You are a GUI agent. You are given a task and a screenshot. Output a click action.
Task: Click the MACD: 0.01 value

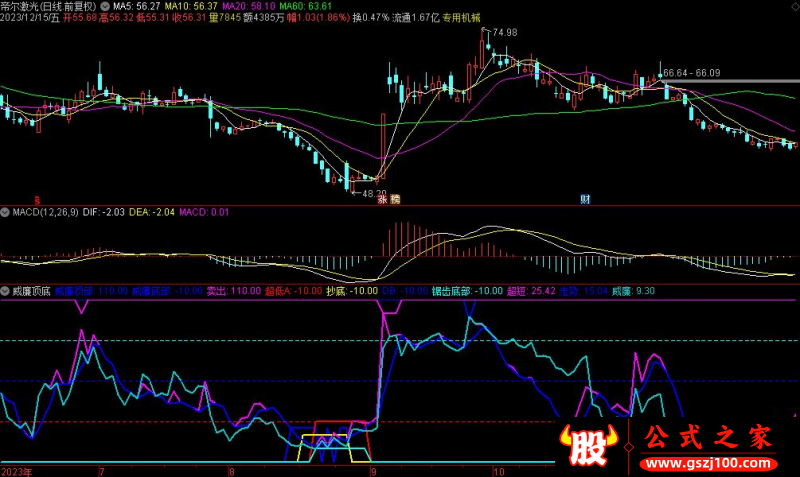pos(204,212)
